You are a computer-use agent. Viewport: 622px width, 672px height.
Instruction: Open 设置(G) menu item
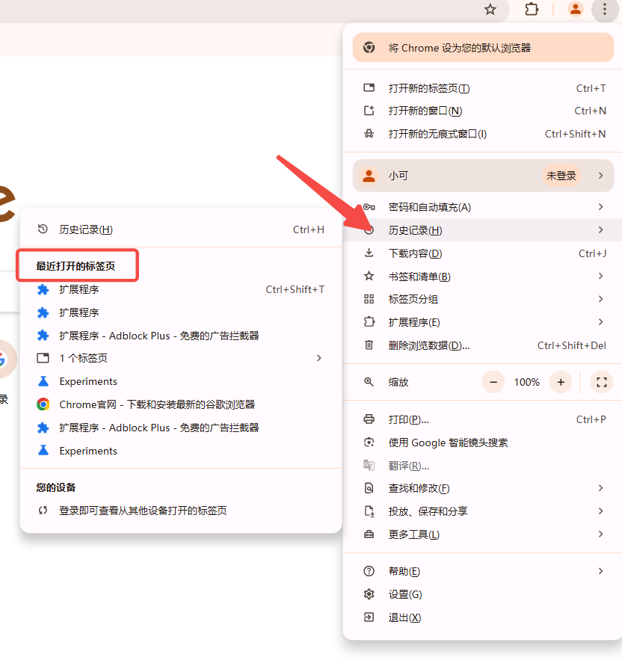click(483, 594)
